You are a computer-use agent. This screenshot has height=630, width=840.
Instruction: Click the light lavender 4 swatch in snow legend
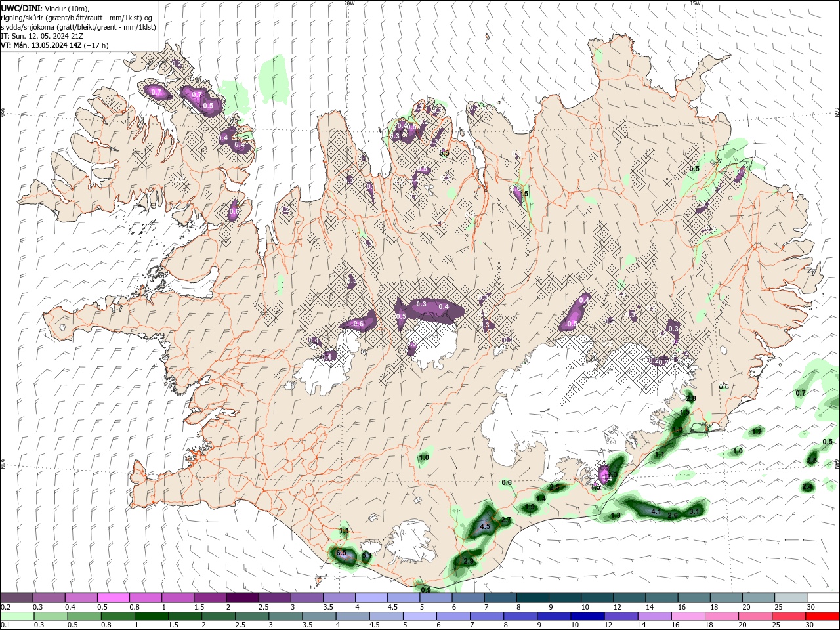click(x=371, y=598)
